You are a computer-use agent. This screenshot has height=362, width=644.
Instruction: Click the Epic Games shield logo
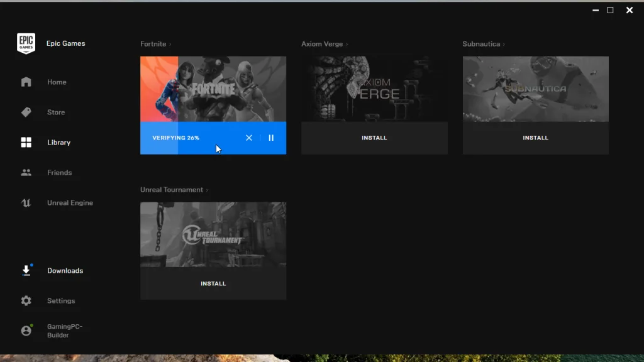coord(26,43)
